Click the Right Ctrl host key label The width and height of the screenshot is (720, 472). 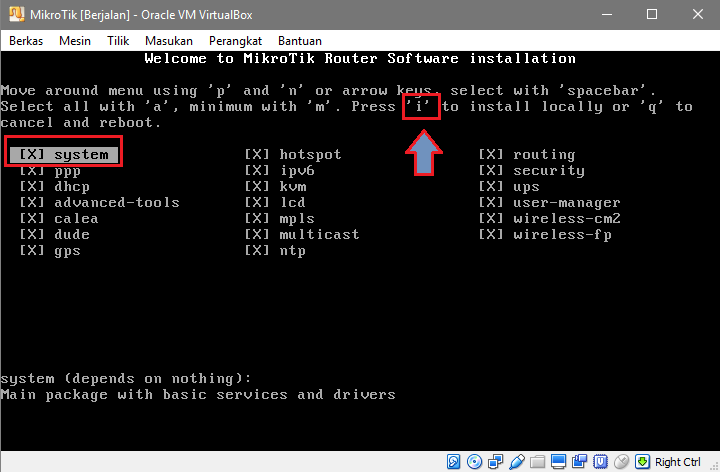click(678, 462)
